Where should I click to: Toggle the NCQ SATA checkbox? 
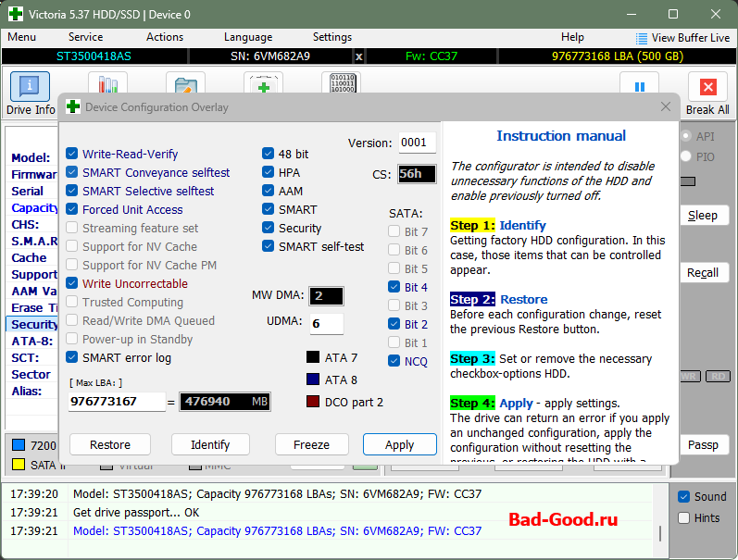394,361
